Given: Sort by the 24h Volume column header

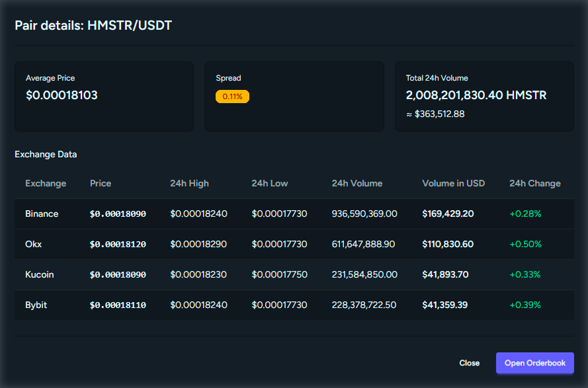Looking at the screenshot, I should point(357,183).
